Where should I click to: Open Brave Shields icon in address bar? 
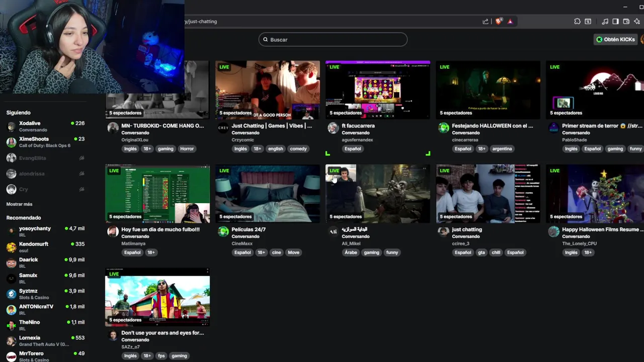click(x=499, y=22)
